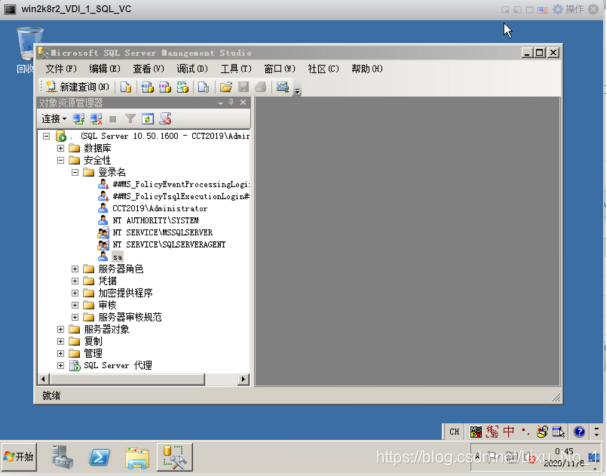Click the Refresh icon in Object Explorer

147,119
